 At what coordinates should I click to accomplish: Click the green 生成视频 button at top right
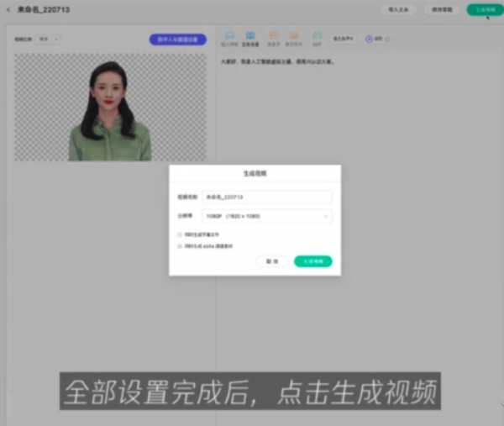[x=486, y=10]
